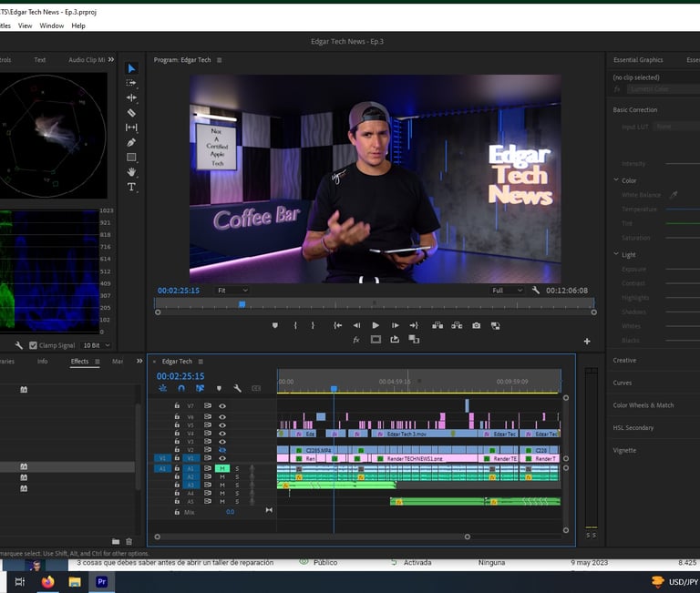The image size is (700, 593).
Task: Open Firefox from the taskbar
Action: click(x=47, y=582)
